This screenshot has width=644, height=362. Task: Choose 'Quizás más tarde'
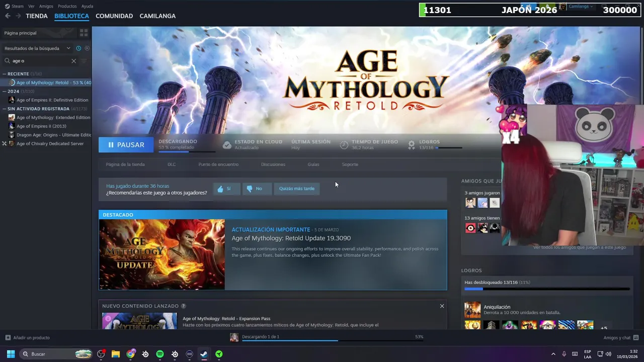(x=297, y=189)
